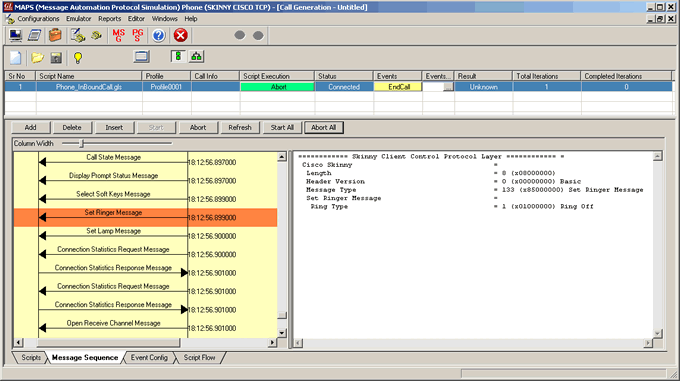Switch to the Script Flow tab
The width and height of the screenshot is (680, 381).
coord(199,358)
